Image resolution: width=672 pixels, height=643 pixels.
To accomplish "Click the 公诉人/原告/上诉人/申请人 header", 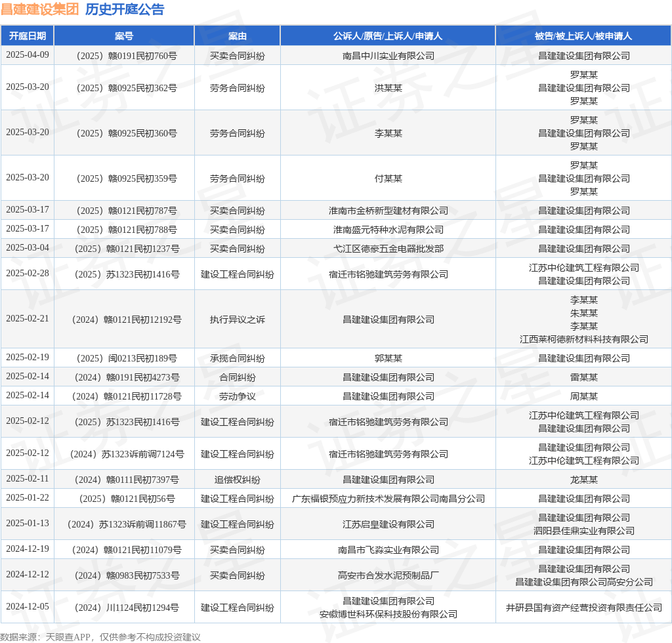I will (388, 36).
